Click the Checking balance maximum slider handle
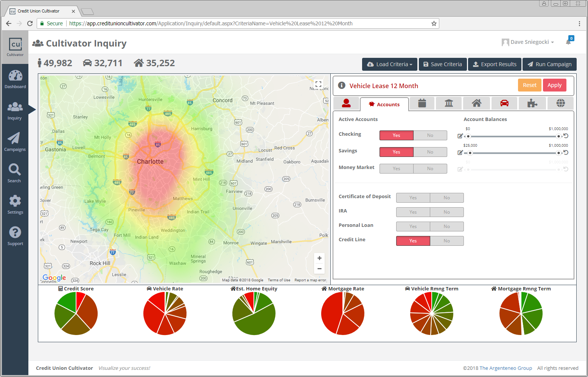Viewport: 588px width, 377px height. [x=558, y=136]
